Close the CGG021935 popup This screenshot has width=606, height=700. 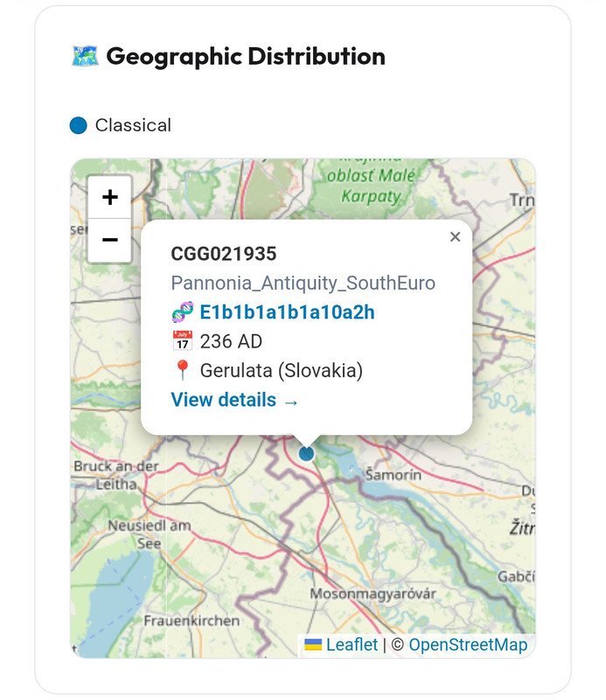pos(455,237)
